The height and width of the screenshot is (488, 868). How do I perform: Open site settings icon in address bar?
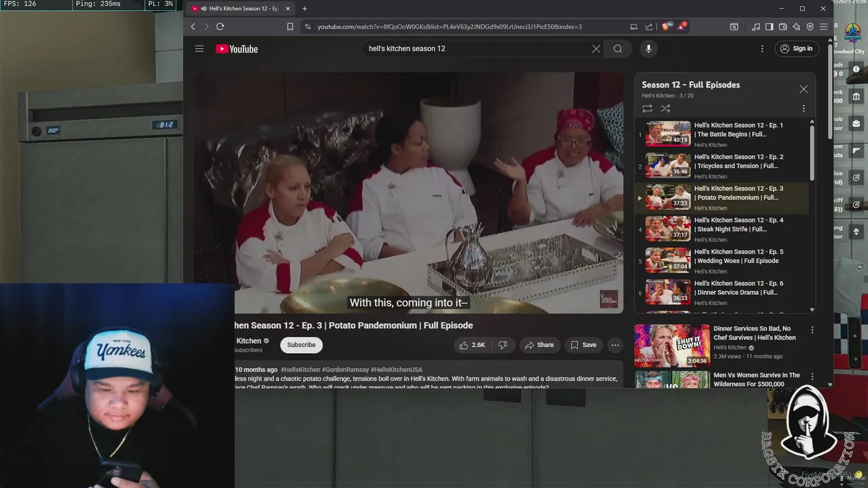pos(307,26)
